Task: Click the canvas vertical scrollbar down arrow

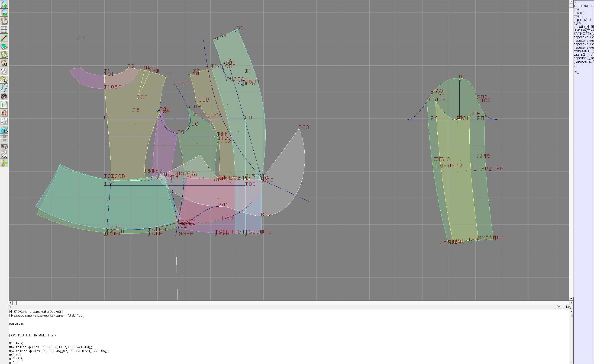Action: coord(571,299)
